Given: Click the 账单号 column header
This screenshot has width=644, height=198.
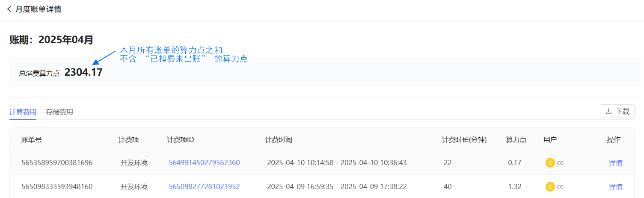Looking at the screenshot, I should (32, 139).
